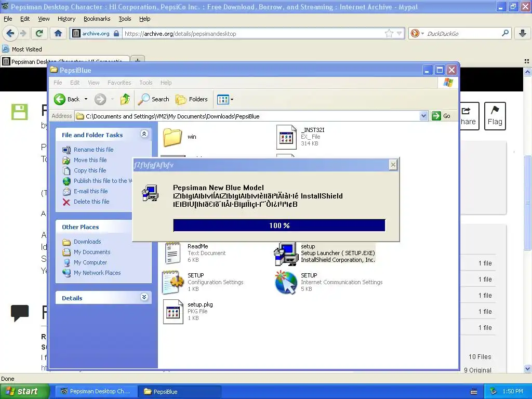Open the browser downloads arrow icon
Image resolution: width=532 pixels, height=399 pixels.
(x=523, y=33)
